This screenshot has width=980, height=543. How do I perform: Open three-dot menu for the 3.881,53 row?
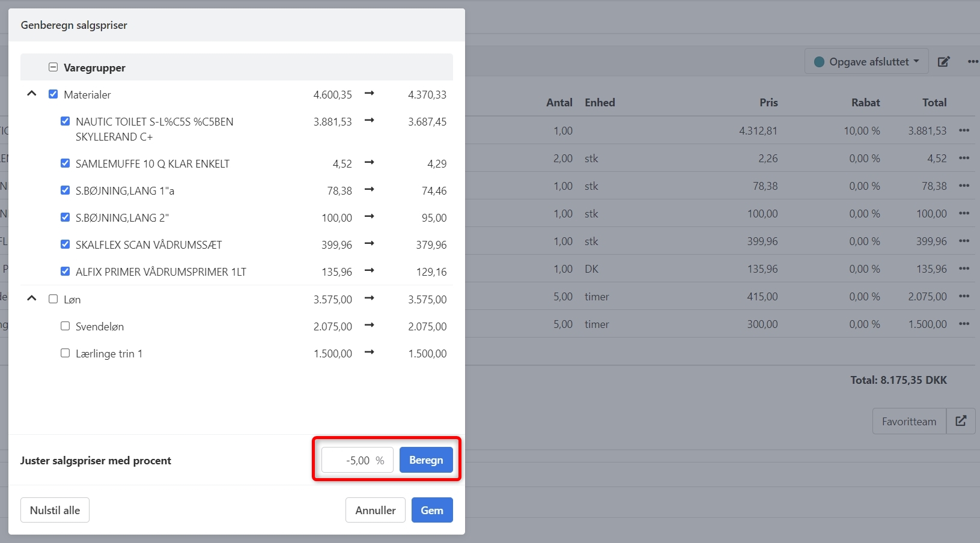point(964,131)
